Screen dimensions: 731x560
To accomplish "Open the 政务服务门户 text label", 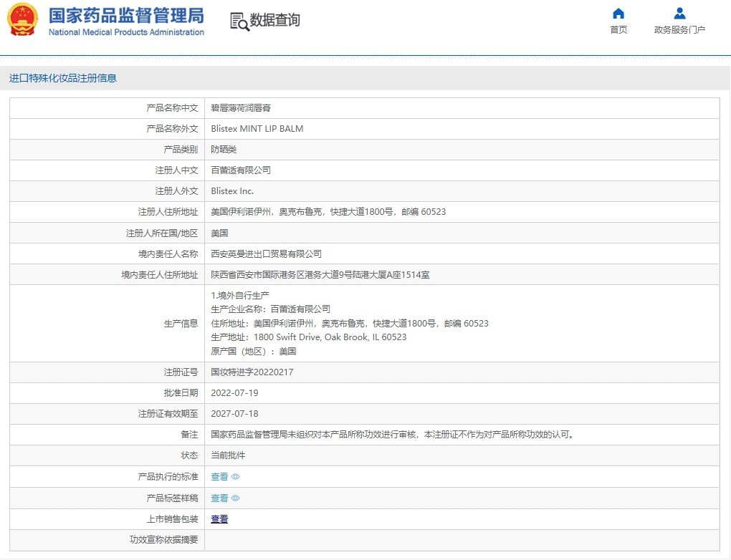I will tap(679, 30).
